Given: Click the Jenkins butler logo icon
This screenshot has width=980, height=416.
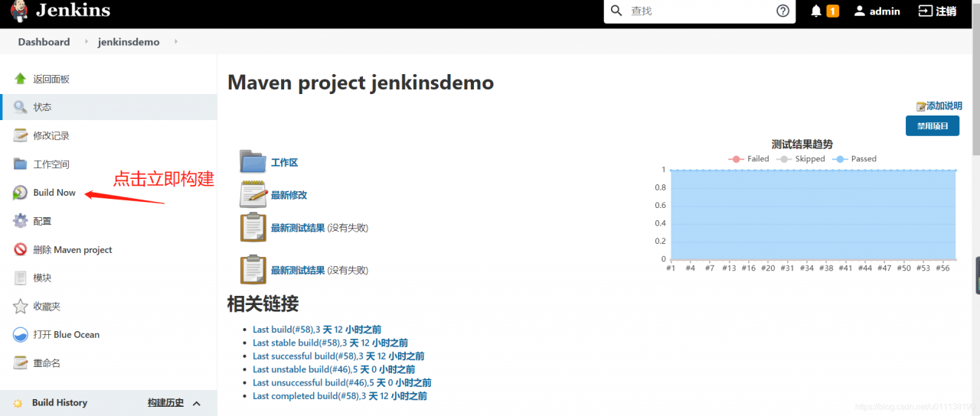Looking at the screenshot, I should (x=18, y=11).
